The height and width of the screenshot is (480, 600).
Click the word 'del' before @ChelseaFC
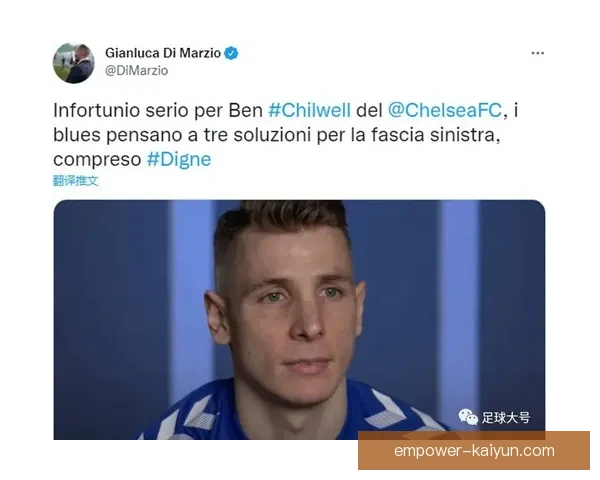pos(369,110)
